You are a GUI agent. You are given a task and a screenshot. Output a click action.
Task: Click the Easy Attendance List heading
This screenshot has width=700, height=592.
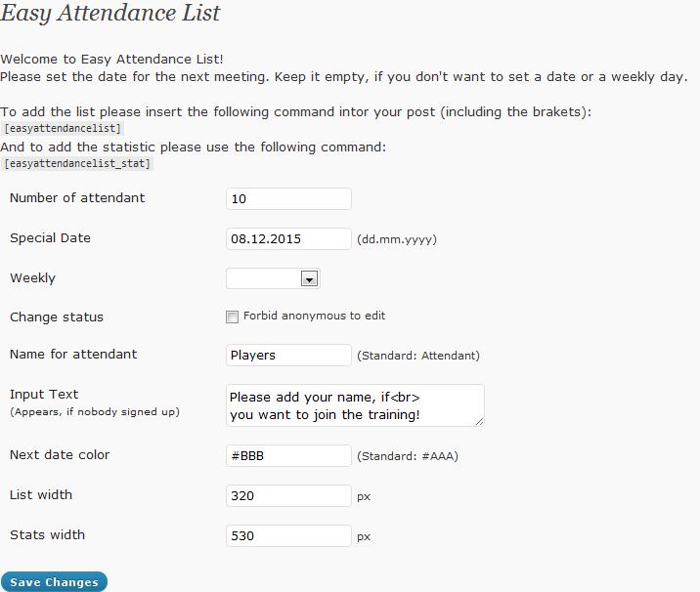tap(110, 13)
